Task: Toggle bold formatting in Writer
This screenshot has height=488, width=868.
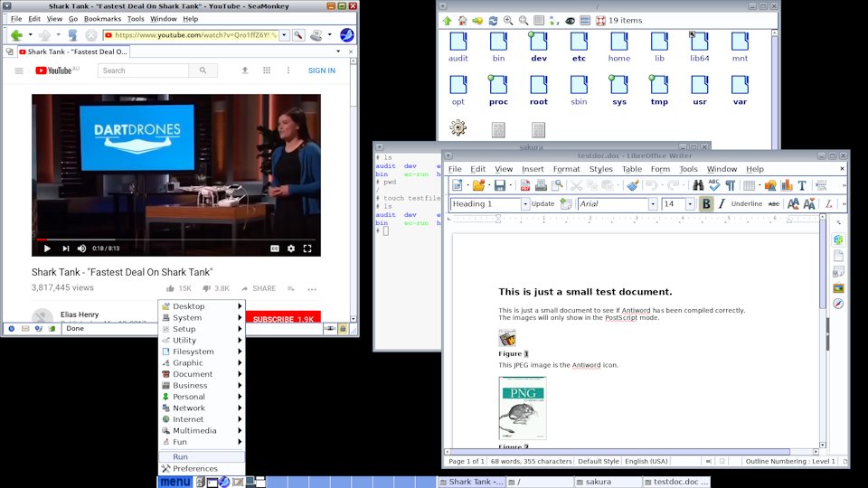Action: [x=706, y=203]
